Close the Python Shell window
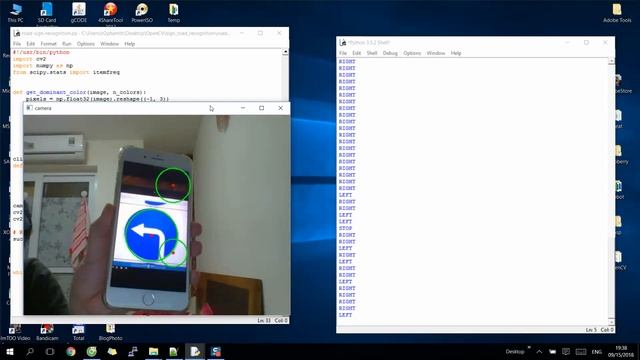640x360 pixels. click(x=605, y=42)
